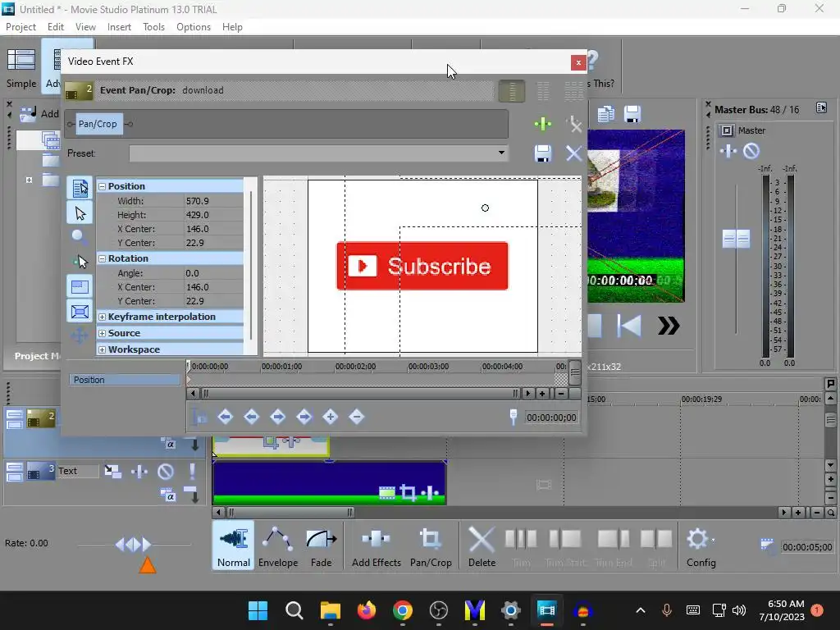Open the Windows Start menu
Screen dimensions: 840x630
(258, 610)
